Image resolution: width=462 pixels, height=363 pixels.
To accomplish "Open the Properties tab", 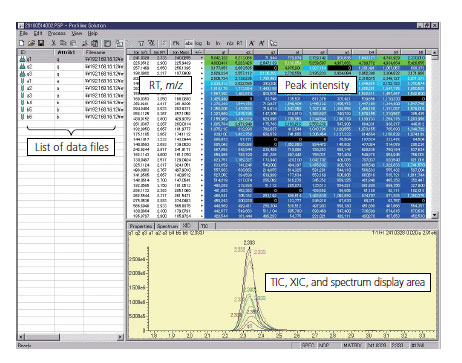I will [x=141, y=226].
